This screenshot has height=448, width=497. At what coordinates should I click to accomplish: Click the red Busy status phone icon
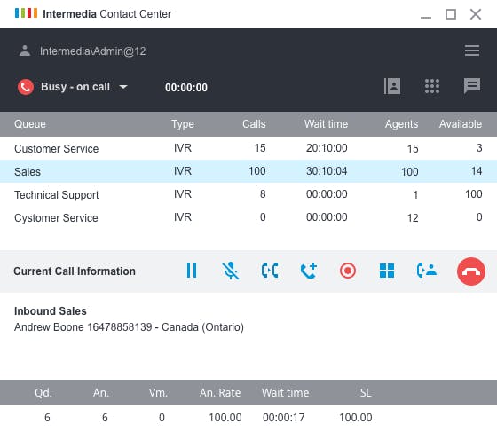(26, 87)
